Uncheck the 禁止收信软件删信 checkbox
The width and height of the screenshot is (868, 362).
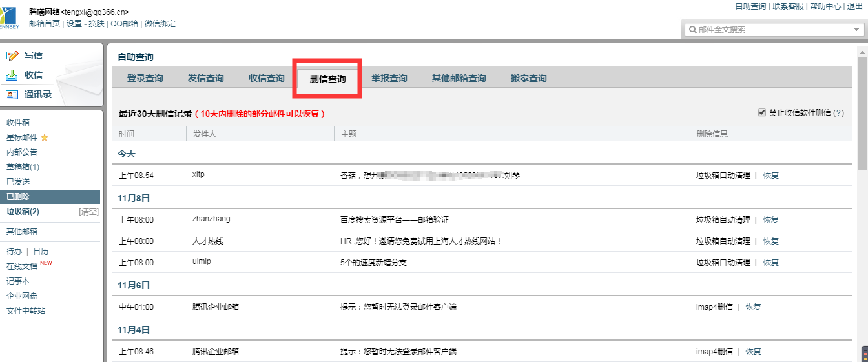(762, 113)
